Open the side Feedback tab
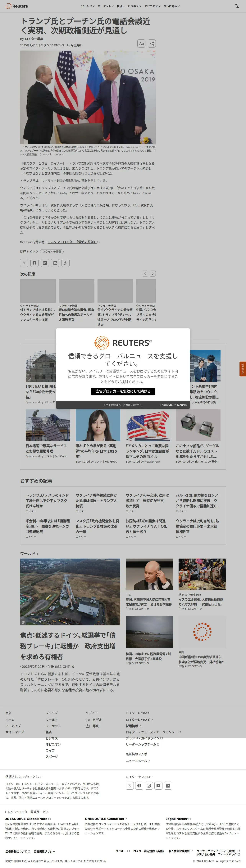246x868 pixels. (x=243, y=369)
